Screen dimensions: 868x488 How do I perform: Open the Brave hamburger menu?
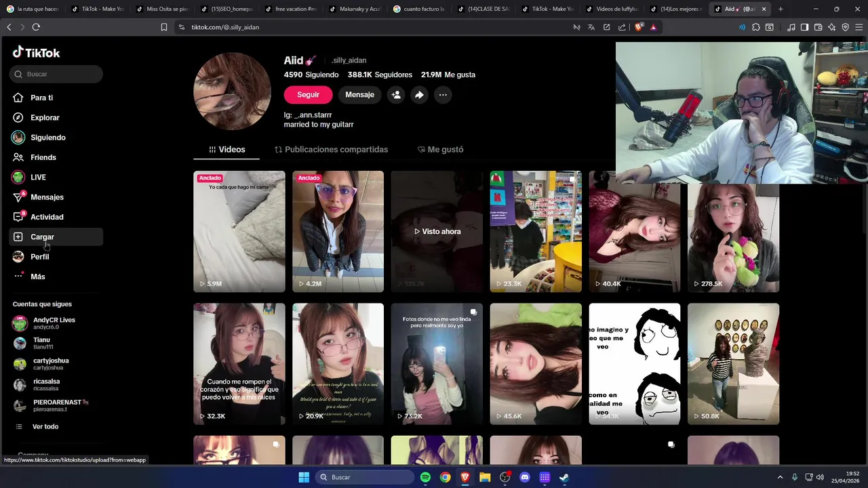click(859, 27)
